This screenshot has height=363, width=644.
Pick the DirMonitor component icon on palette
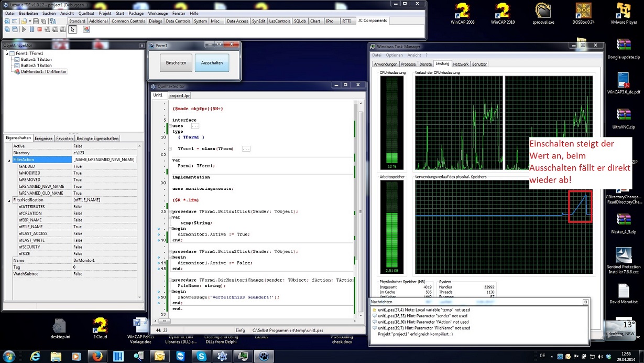86,29
